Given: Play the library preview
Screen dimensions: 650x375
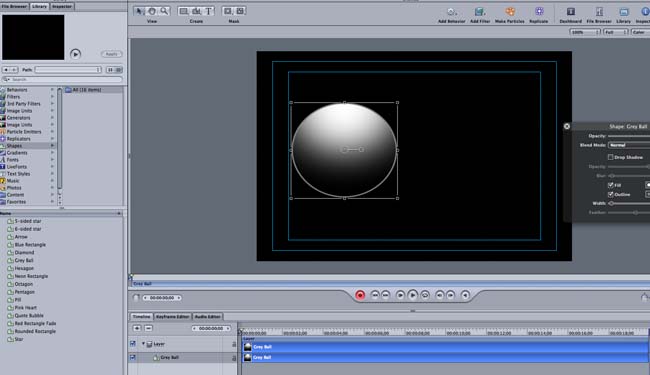Looking at the screenshot, I should coord(75,54).
